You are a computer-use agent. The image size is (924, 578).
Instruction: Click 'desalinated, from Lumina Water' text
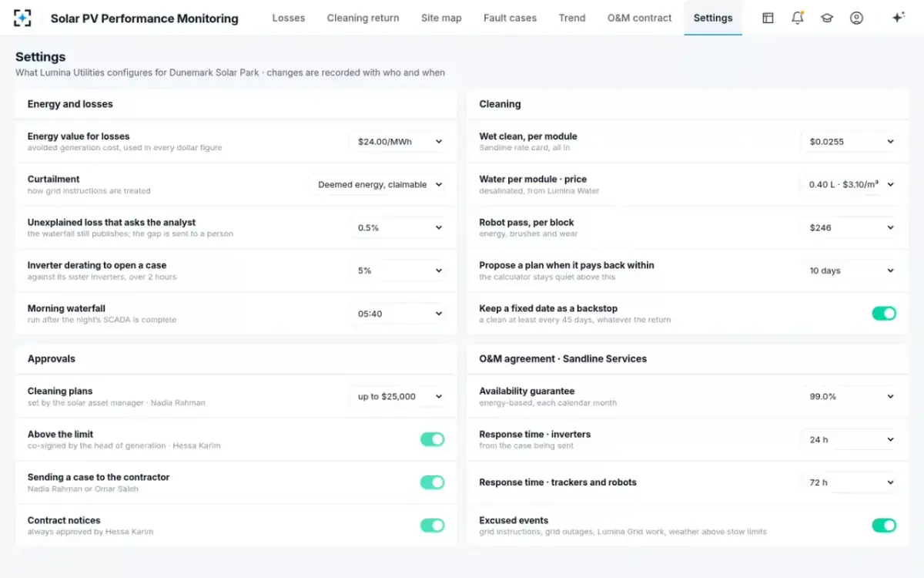coord(539,190)
